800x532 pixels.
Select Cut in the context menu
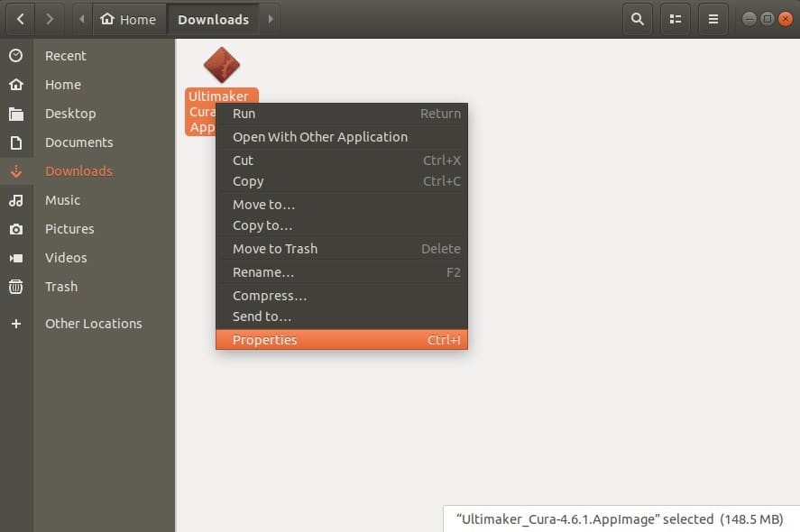click(x=342, y=161)
